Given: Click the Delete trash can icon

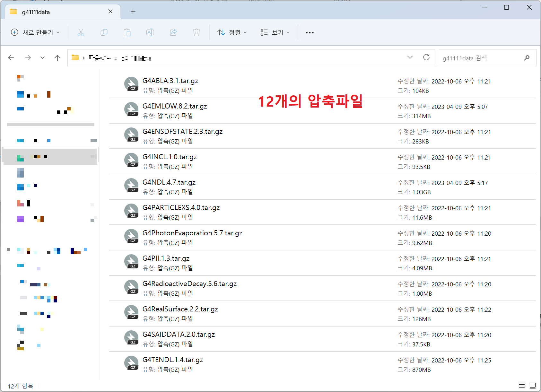Looking at the screenshot, I should coord(196,32).
